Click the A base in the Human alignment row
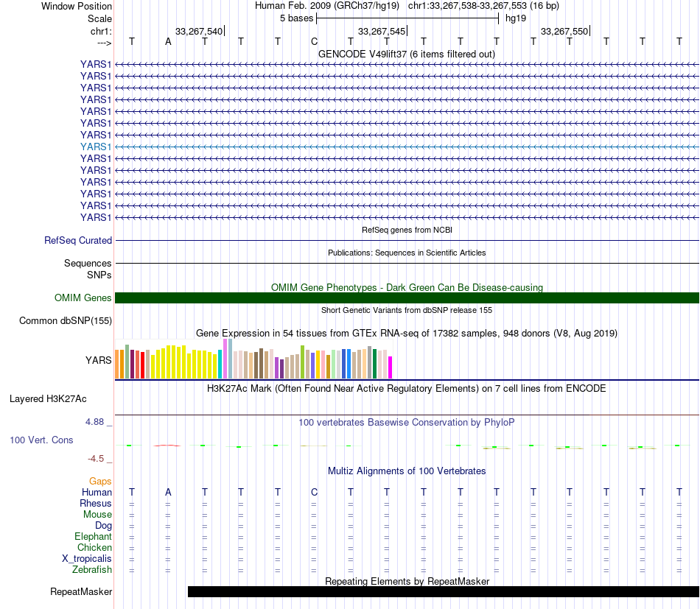This screenshot has height=609, width=700. (168, 492)
